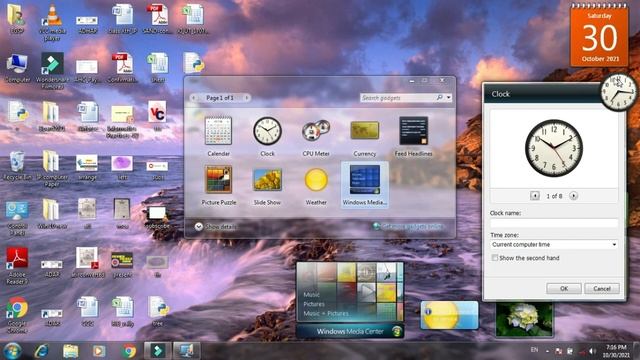Go to previous gadget gallery page
The height and width of the screenshot is (360, 640).
194,98
